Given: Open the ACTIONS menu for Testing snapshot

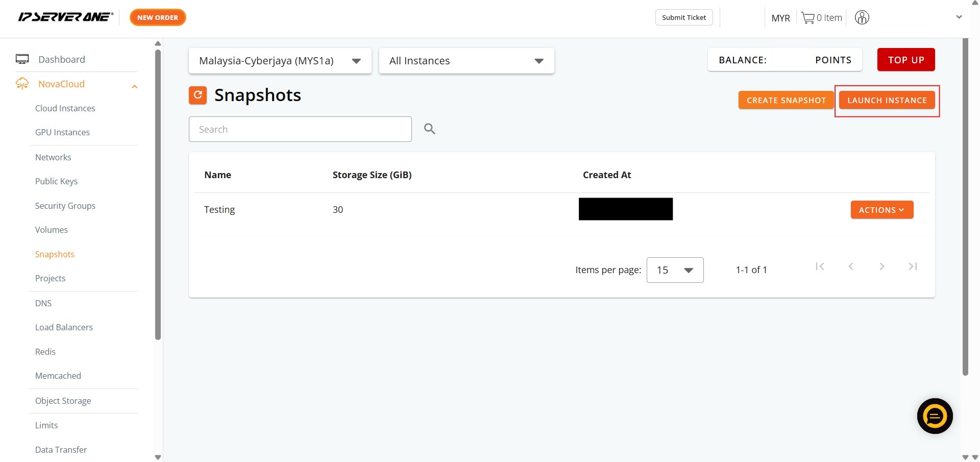Looking at the screenshot, I should point(881,210).
